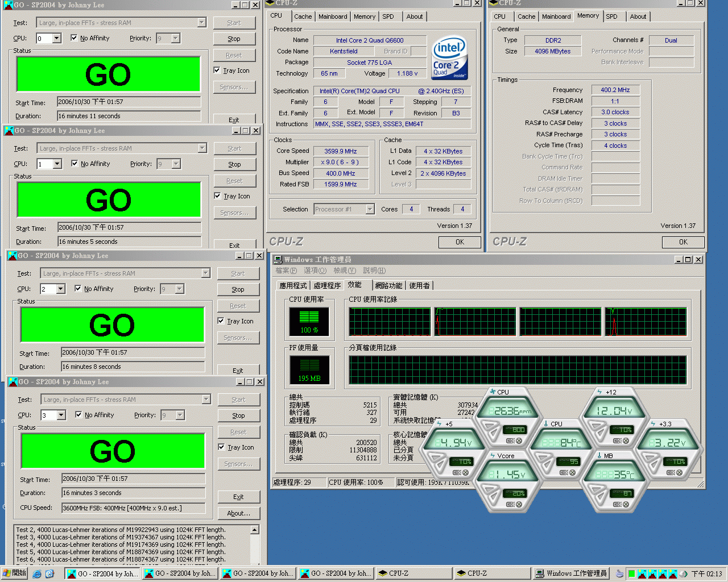Open config for MB temperature gadget

click(618, 504)
